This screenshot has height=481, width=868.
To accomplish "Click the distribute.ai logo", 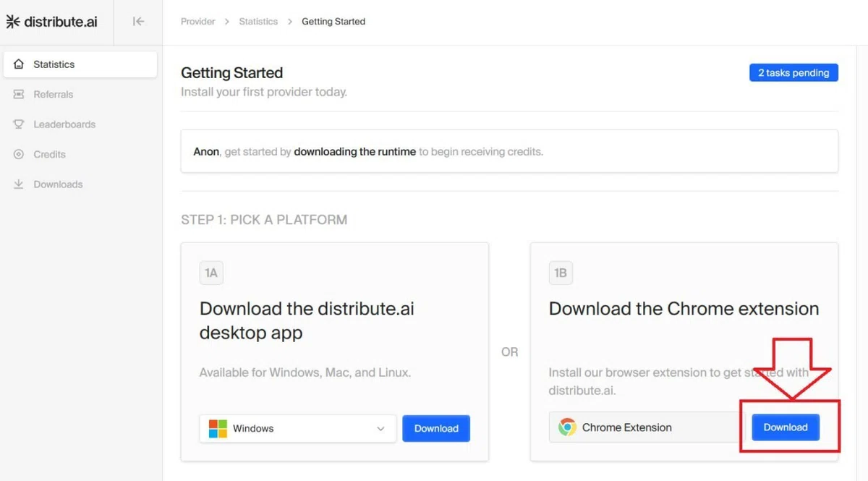I will (x=51, y=22).
